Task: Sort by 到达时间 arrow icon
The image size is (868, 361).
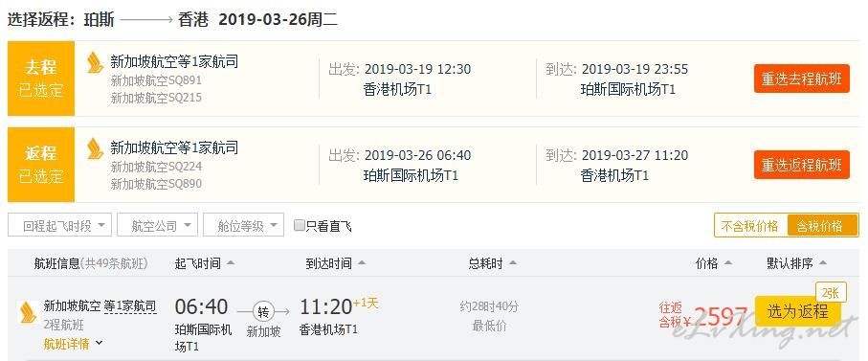Action: 362,263
